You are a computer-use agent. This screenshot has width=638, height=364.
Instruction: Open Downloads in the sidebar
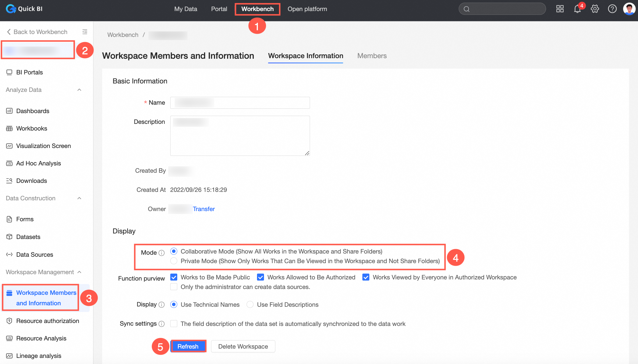click(x=31, y=181)
